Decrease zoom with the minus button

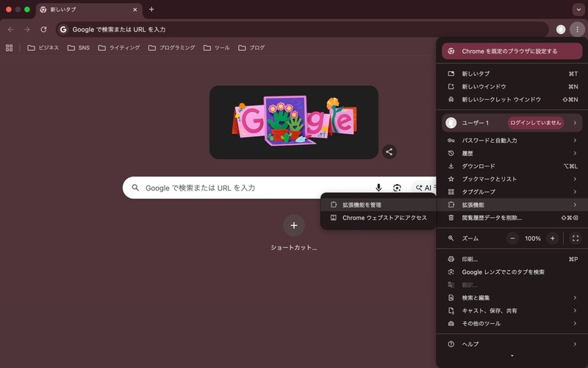click(512, 238)
